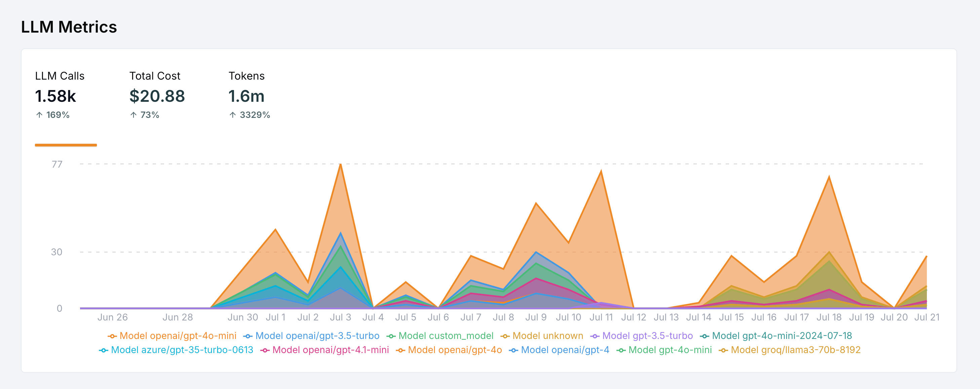Toggle Model custom_model legend series
Viewport: 980px width, 389px height.
[x=440, y=336]
